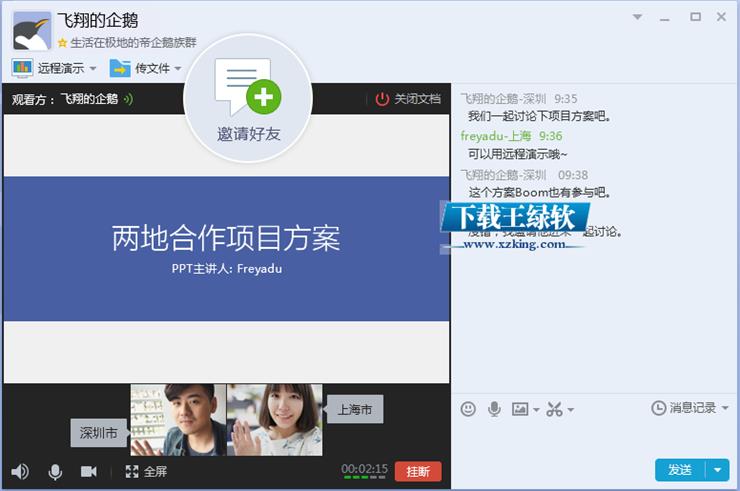The width and height of the screenshot is (740, 491).
Task: Open the title bar menu triangle
Action: click(x=637, y=17)
